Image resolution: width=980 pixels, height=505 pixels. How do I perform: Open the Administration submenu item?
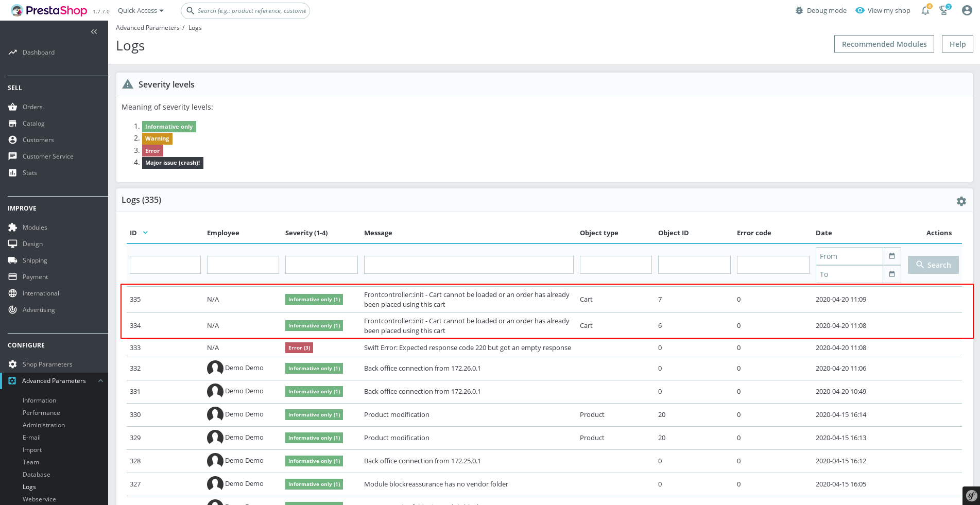click(44, 425)
